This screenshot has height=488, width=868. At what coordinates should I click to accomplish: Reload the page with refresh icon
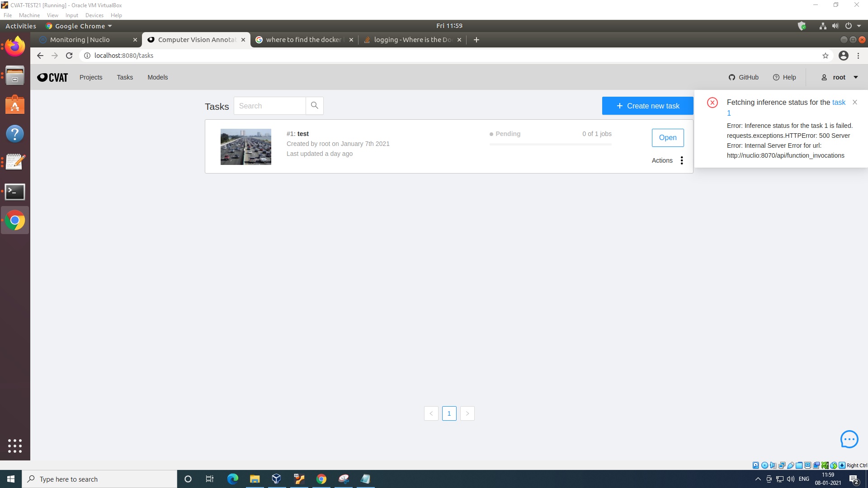click(x=69, y=56)
